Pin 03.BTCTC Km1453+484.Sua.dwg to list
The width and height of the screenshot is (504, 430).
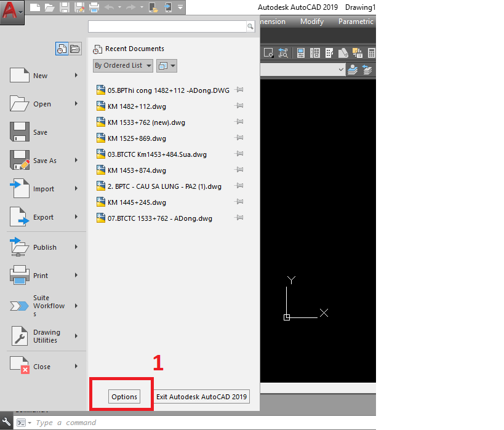point(239,154)
